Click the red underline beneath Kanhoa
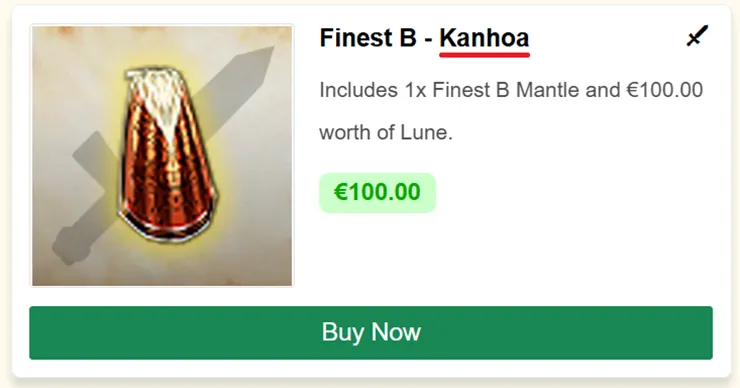This screenshot has height=388, width=740. 485,55
